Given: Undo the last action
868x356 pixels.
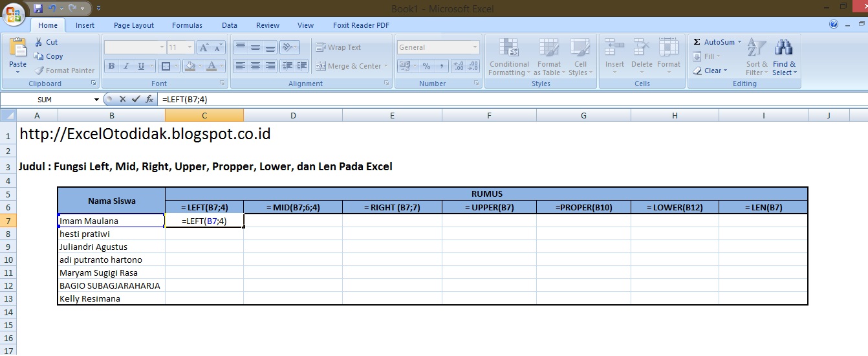Looking at the screenshot, I should point(53,8).
